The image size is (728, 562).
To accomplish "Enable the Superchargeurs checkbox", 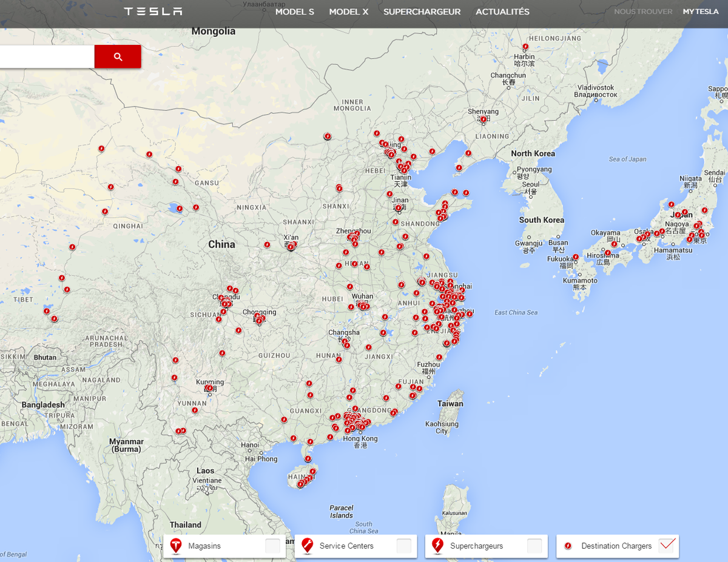I will pos(534,546).
